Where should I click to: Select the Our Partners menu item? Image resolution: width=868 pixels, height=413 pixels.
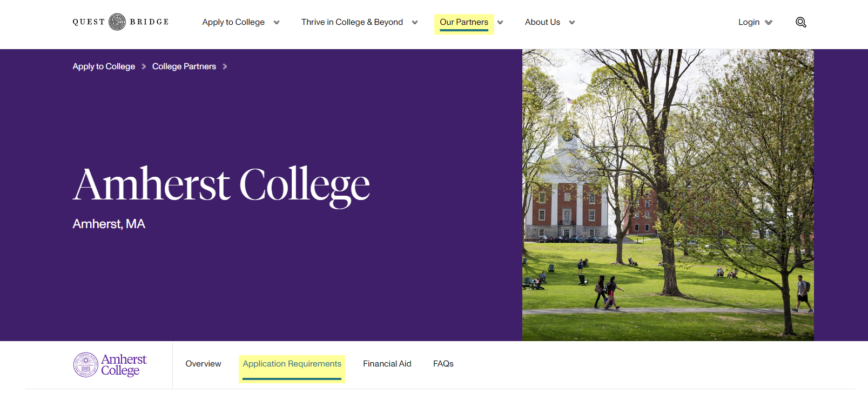(x=463, y=22)
